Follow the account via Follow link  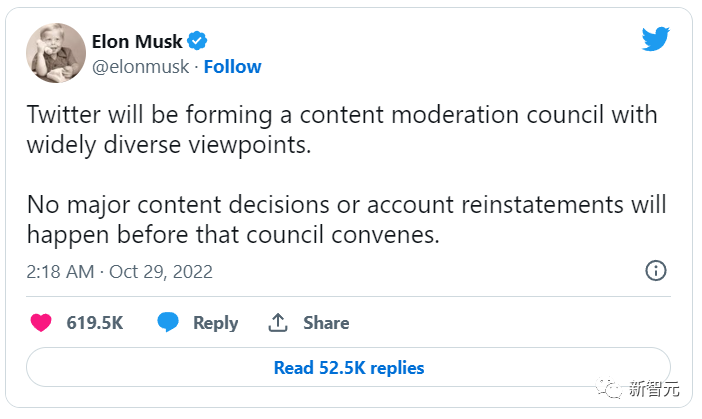pyautogui.click(x=232, y=67)
